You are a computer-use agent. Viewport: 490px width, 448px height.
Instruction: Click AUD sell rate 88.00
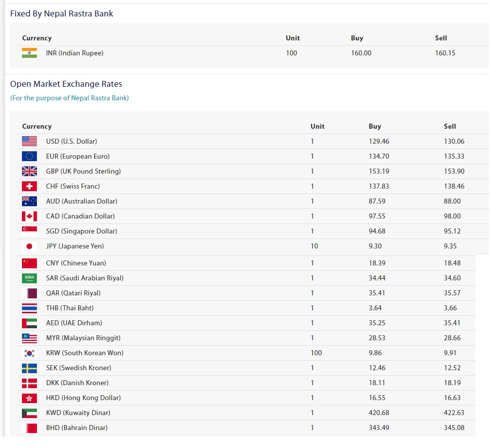[452, 202]
